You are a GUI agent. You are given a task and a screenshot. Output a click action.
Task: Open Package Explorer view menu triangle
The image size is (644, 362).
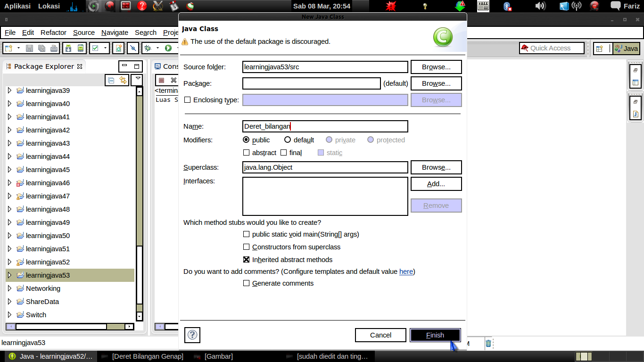point(137,79)
